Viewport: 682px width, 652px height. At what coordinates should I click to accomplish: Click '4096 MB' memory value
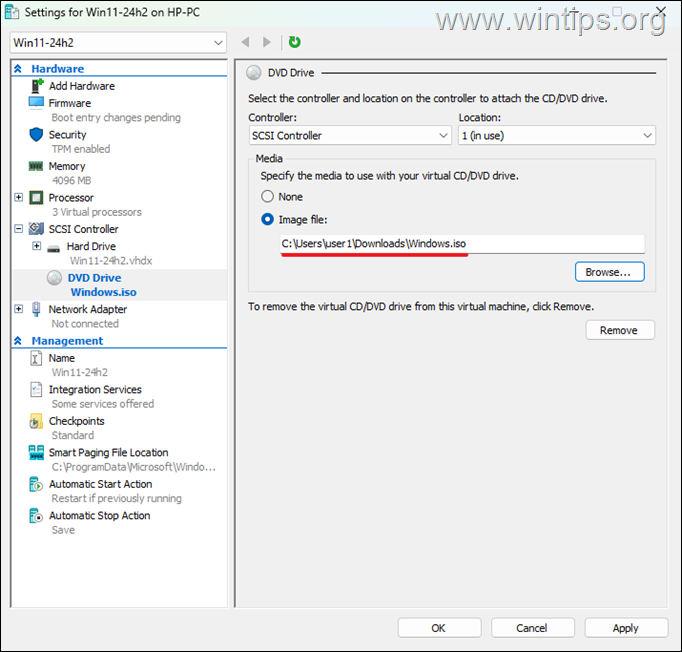click(x=72, y=180)
